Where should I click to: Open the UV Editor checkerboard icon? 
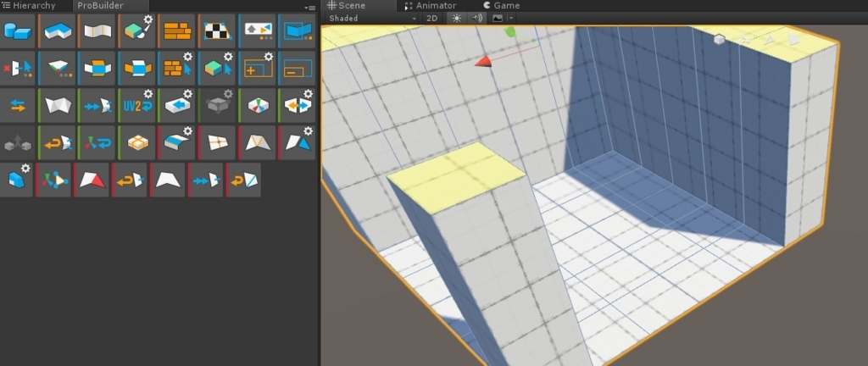(x=218, y=31)
